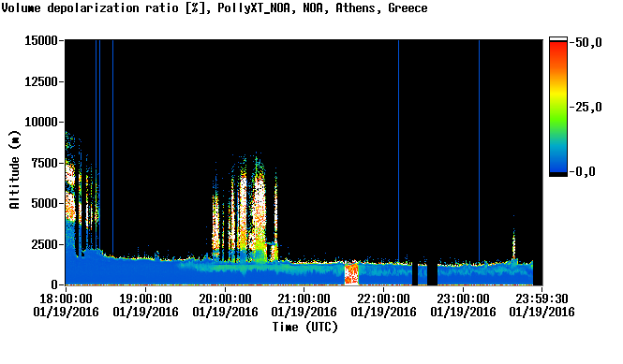Click the chart title text
Viewport: 623px width, 364px height.
click(x=215, y=8)
